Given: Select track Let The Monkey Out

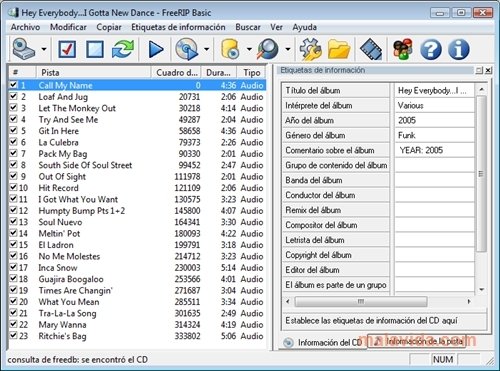Looking at the screenshot, I should (x=77, y=108).
